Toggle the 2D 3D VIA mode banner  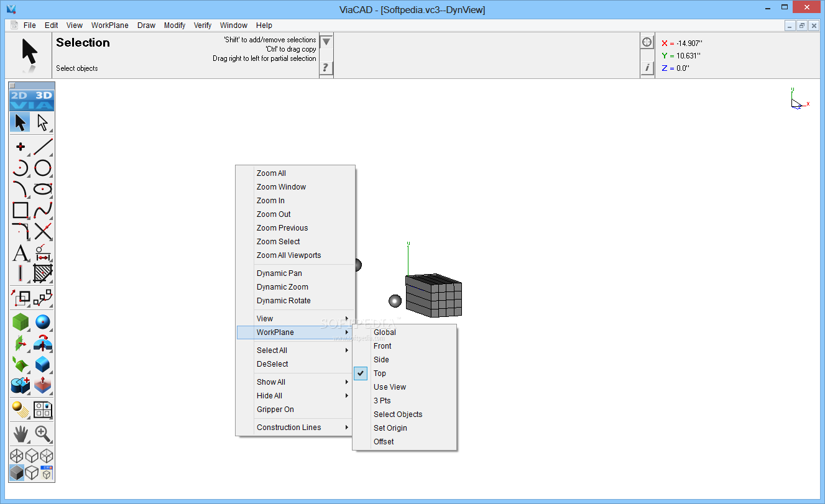pyautogui.click(x=32, y=100)
